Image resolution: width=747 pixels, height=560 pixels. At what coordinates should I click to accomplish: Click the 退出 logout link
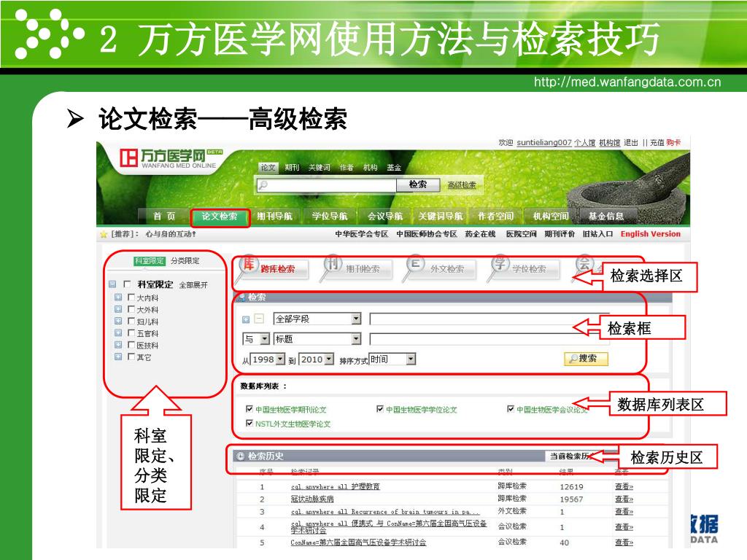click(x=631, y=142)
